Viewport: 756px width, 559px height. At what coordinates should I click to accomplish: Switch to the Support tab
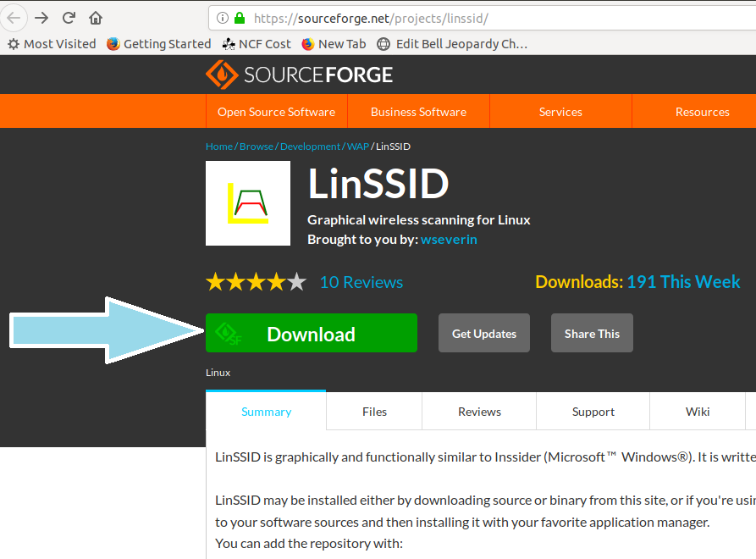(x=593, y=412)
